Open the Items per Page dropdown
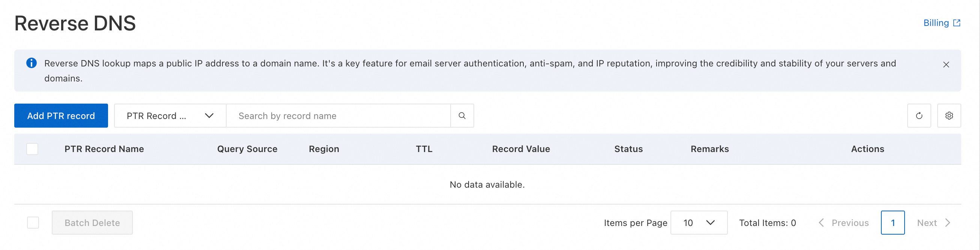 click(699, 223)
